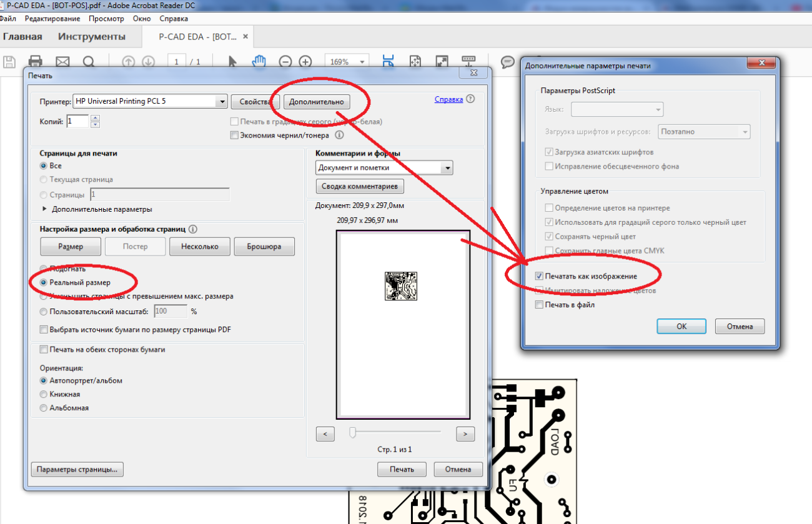Click the Печать button to print
The width and height of the screenshot is (812, 524).
click(402, 469)
